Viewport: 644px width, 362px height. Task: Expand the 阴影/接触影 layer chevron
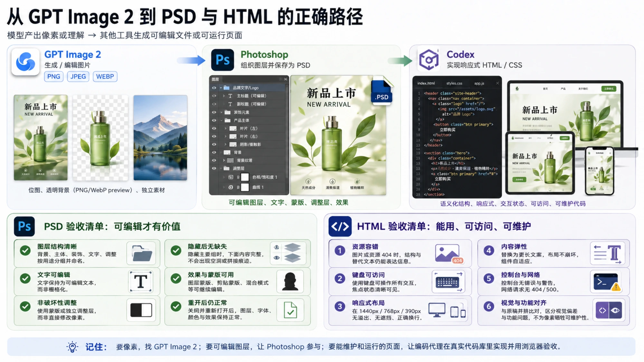pyautogui.click(x=226, y=144)
